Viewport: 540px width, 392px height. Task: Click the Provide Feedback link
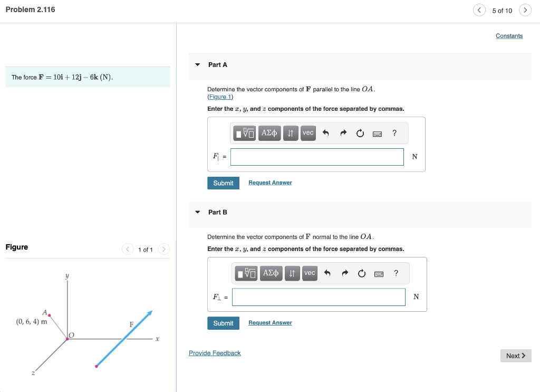215,352
